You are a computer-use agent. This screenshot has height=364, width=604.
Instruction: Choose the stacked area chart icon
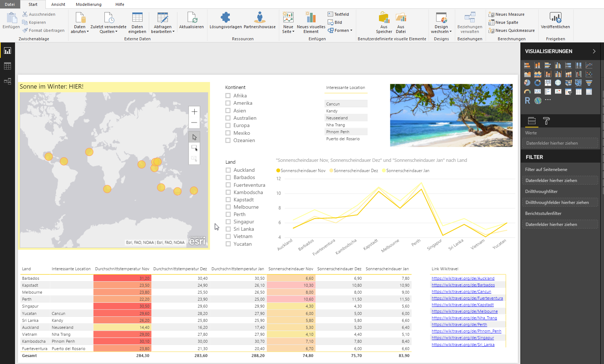pyautogui.click(x=538, y=74)
